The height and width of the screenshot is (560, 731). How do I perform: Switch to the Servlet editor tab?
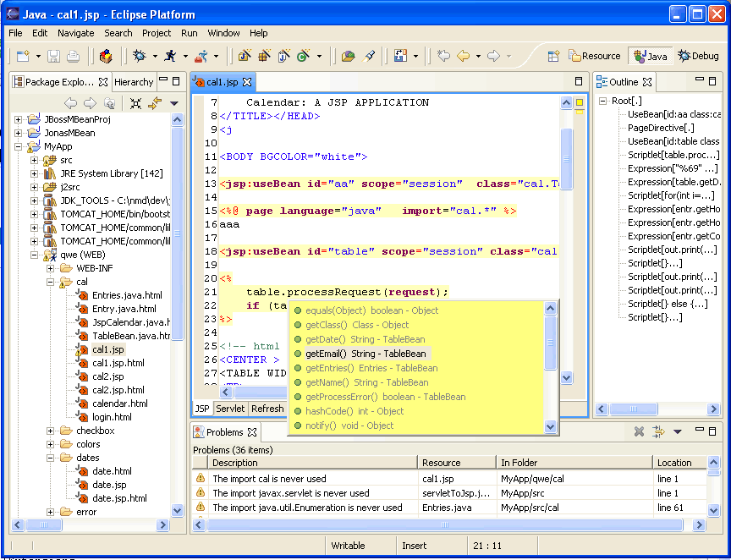point(230,409)
